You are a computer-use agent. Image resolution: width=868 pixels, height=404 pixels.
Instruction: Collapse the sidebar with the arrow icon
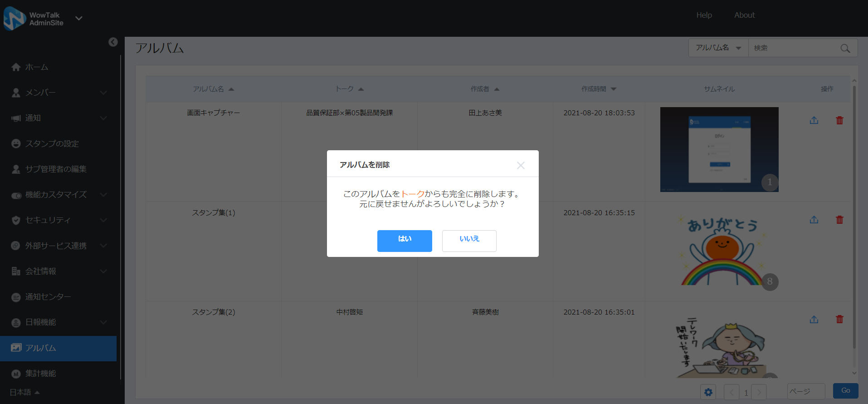[x=113, y=42]
